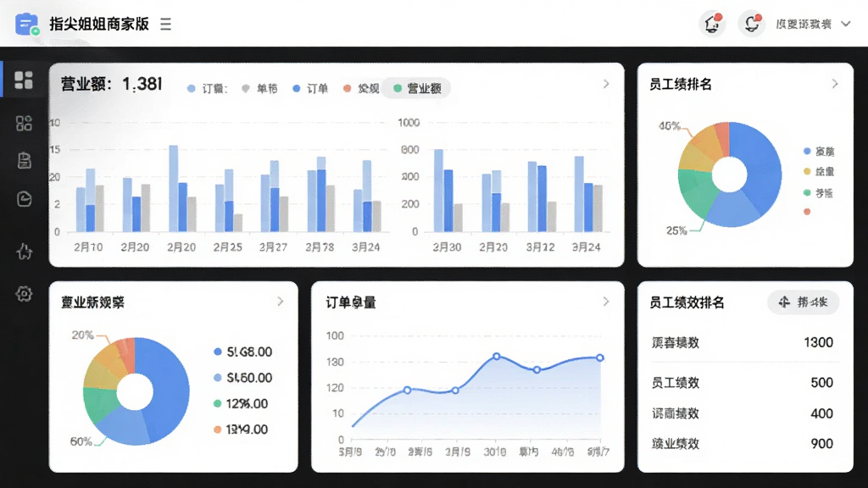
Task: Click the orange legend entry 1319.00
Action: (241, 430)
